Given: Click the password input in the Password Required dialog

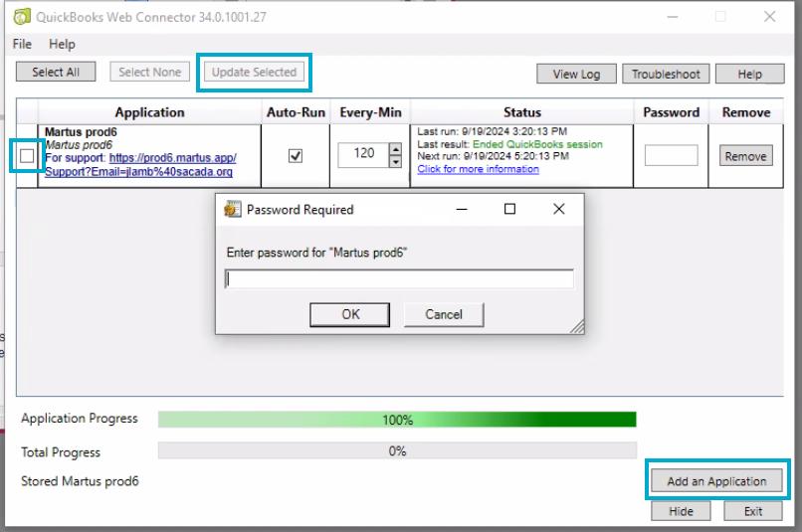Looking at the screenshot, I should 399,279.
